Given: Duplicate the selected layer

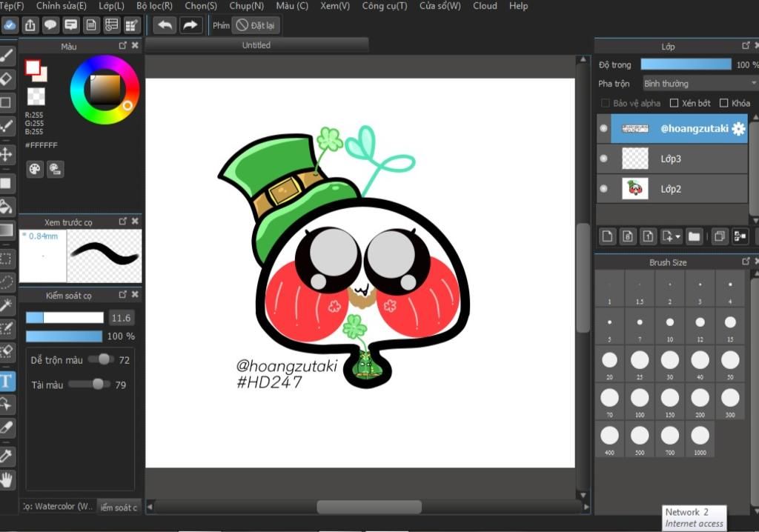Looking at the screenshot, I should point(720,236).
